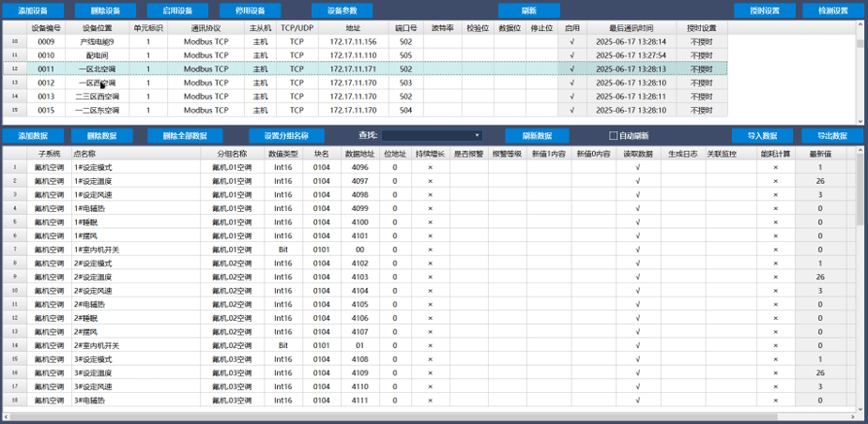Open the 检测设置 button
This screenshot has height=424, width=868.
click(x=833, y=10)
